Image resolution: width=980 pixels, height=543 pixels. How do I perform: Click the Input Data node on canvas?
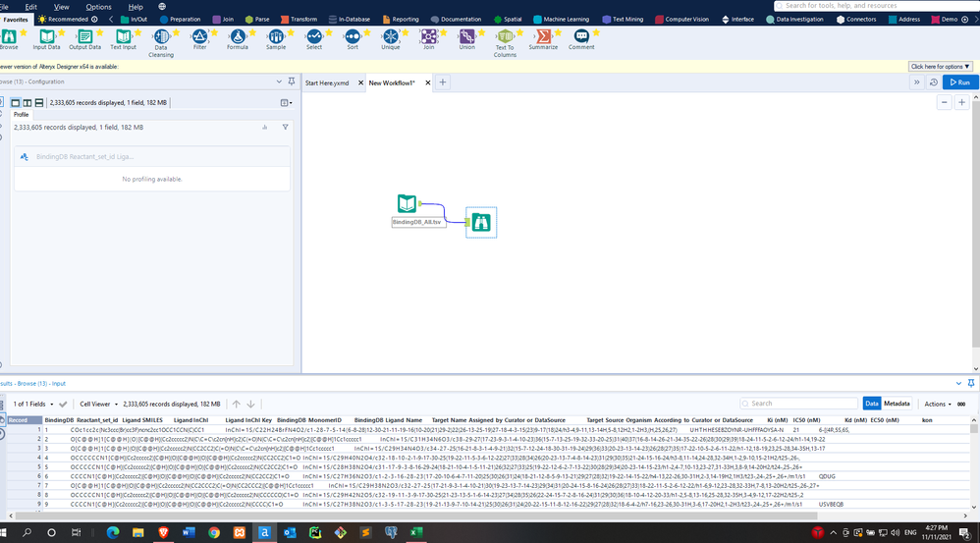407,203
